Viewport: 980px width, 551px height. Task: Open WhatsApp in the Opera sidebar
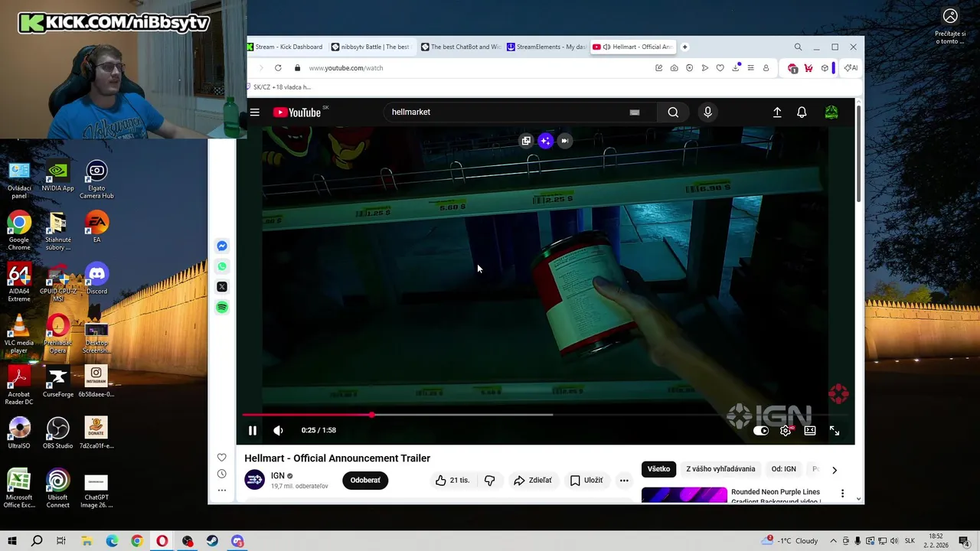point(222,266)
